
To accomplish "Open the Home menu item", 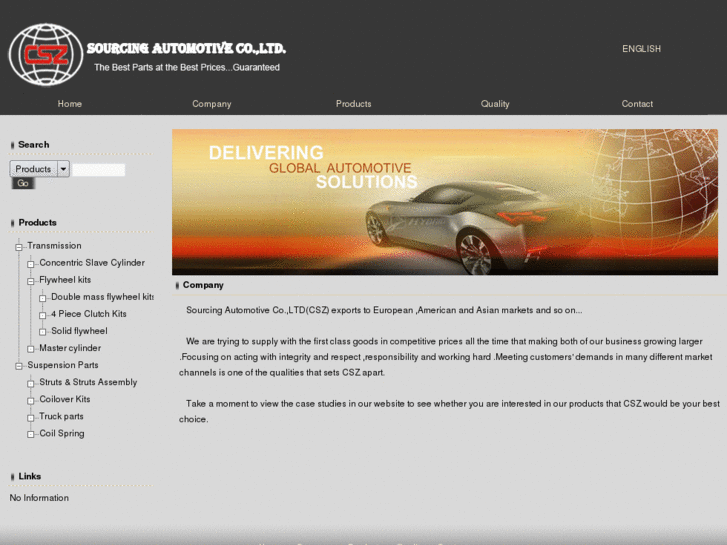I will coord(70,104).
